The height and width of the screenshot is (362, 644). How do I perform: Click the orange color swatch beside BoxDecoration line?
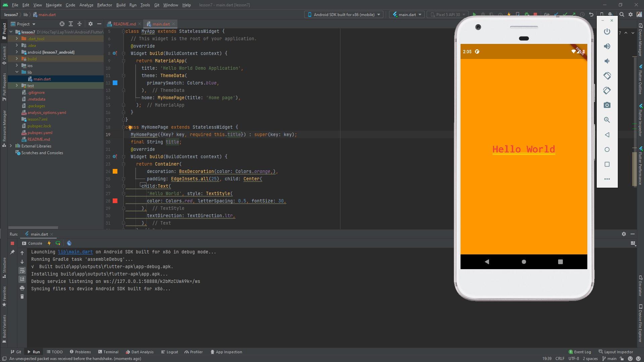(x=115, y=171)
